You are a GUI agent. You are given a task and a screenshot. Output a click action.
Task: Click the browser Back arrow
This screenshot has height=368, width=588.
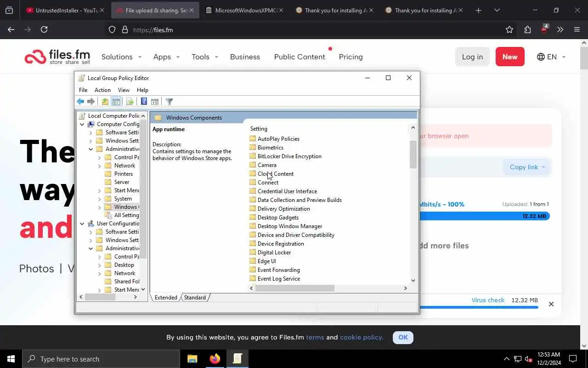(11, 29)
